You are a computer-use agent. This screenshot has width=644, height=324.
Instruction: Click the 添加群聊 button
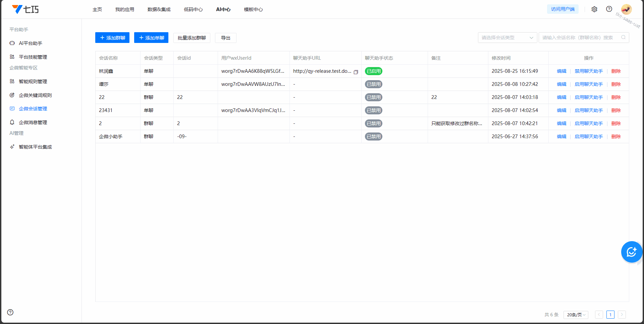click(x=112, y=38)
